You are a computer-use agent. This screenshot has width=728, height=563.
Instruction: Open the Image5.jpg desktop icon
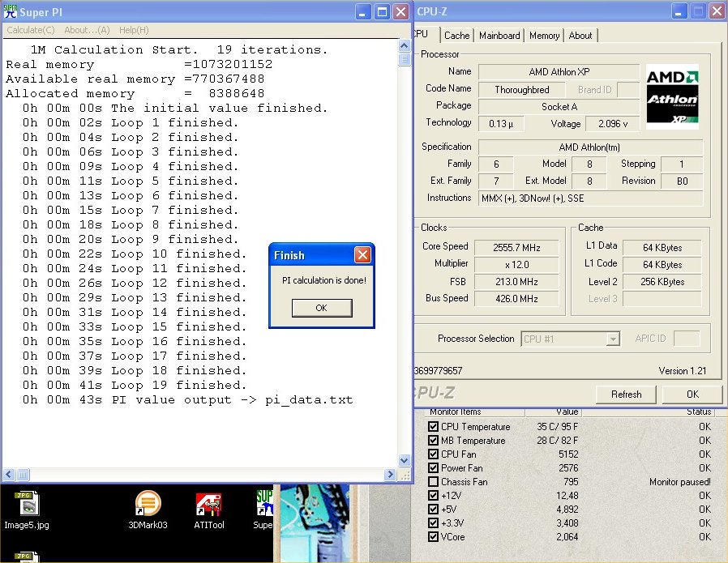pos(27,510)
